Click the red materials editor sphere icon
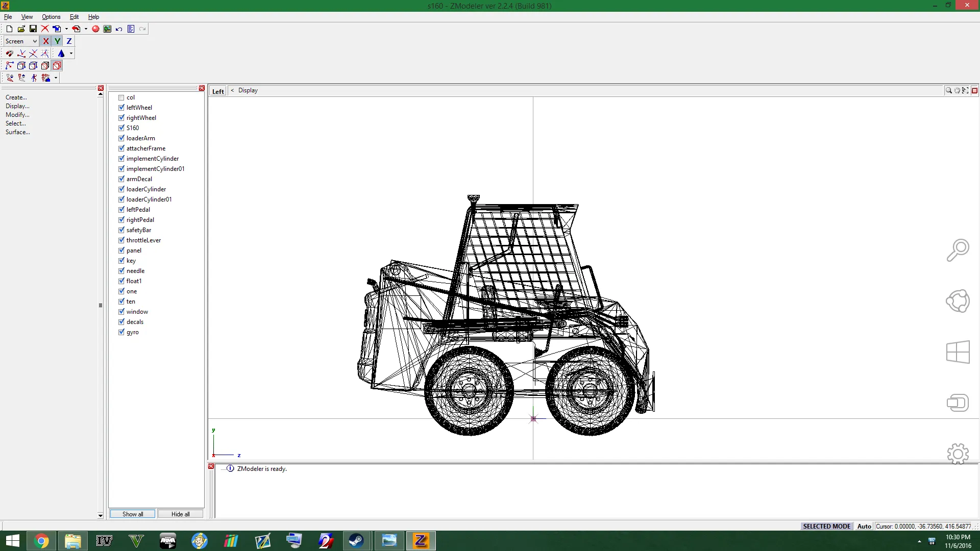The image size is (980, 551). 95,29
